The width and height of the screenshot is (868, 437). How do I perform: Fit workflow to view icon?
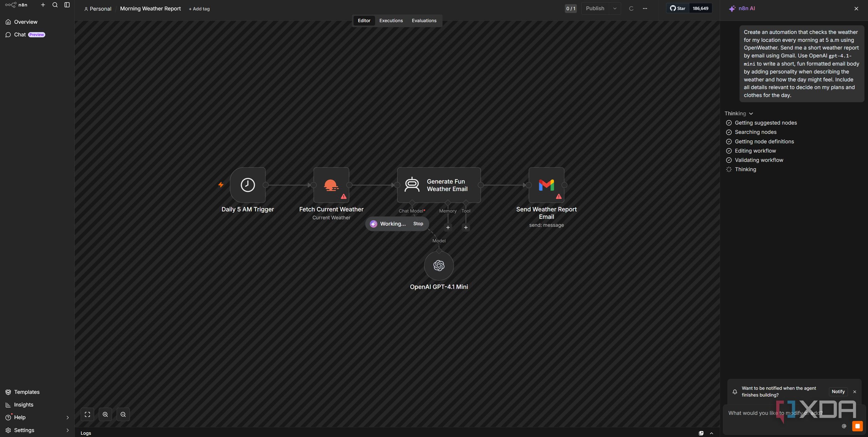[x=87, y=414]
